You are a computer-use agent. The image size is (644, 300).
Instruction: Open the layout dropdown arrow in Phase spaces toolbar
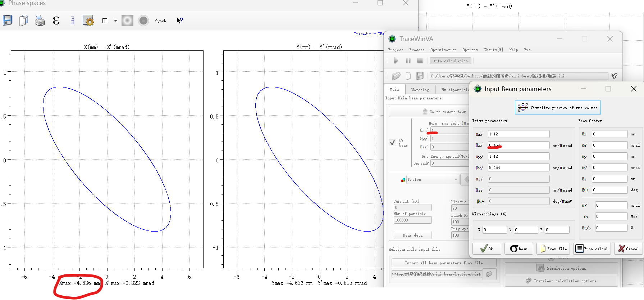click(115, 21)
